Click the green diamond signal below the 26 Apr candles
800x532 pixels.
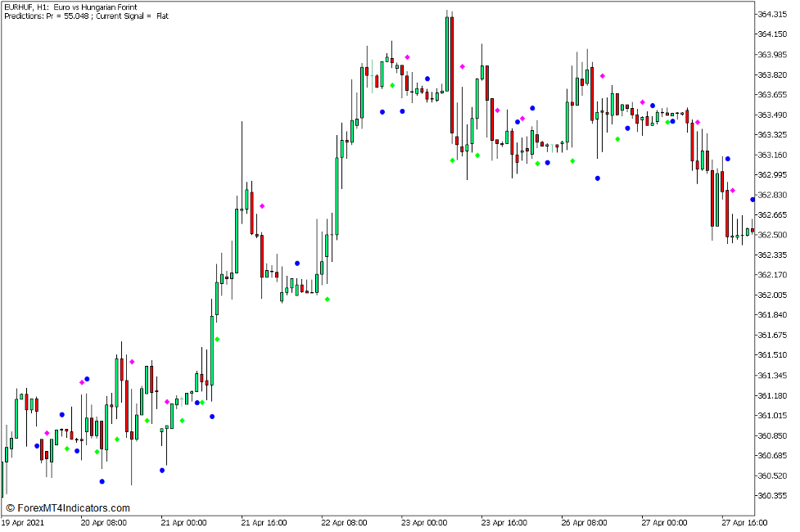click(617, 139)
